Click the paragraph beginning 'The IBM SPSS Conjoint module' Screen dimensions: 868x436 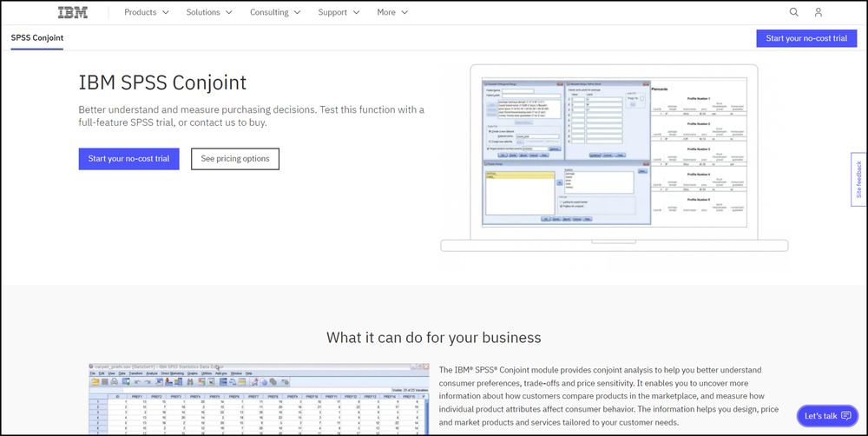pyautogui.click(x=609, y=395)
